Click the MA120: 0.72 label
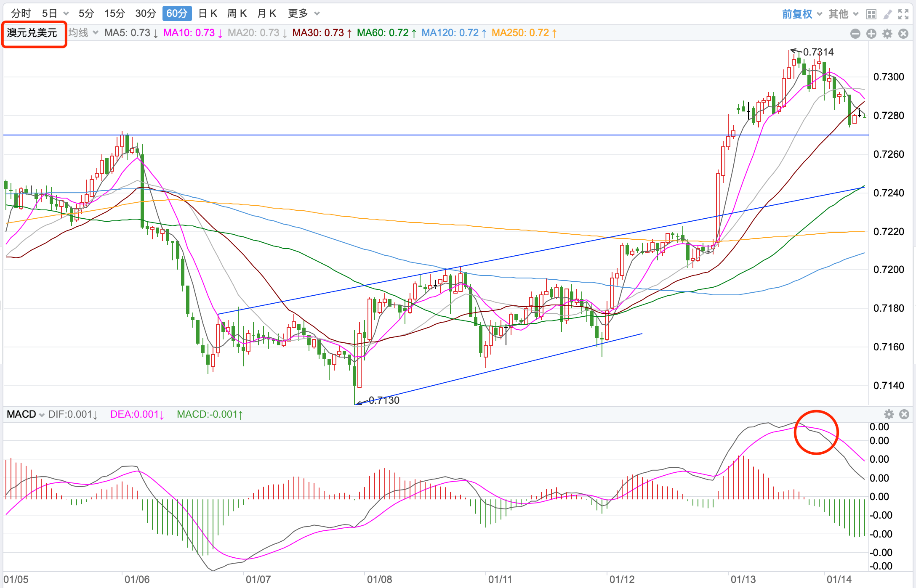916x588 pixels. 454,33
